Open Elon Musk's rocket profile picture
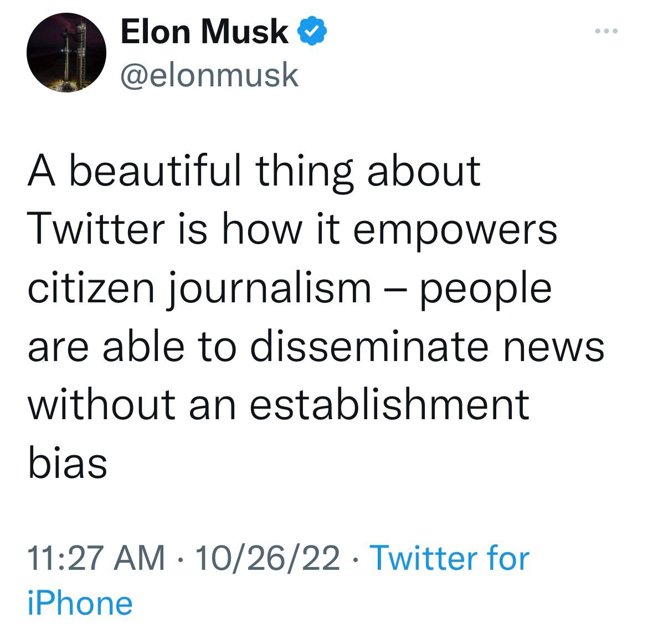Image resolution: width=648 pixels, height=644 pixels. click(x=66, y=53)
